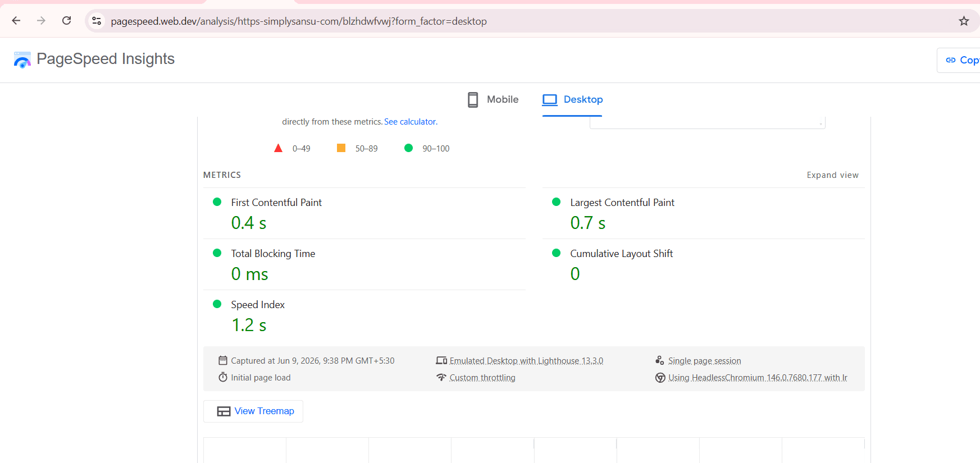Click the First Contentful Paint green status dot
Viewport: 980px width, 463px height.
pos(217,202)
